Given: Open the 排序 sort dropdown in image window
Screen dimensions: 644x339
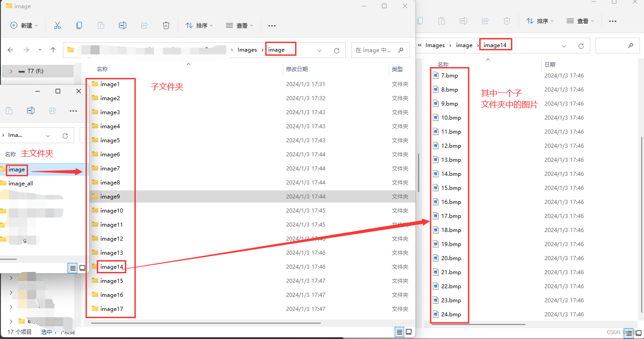Looking at the screenshot, I should 199,25.
